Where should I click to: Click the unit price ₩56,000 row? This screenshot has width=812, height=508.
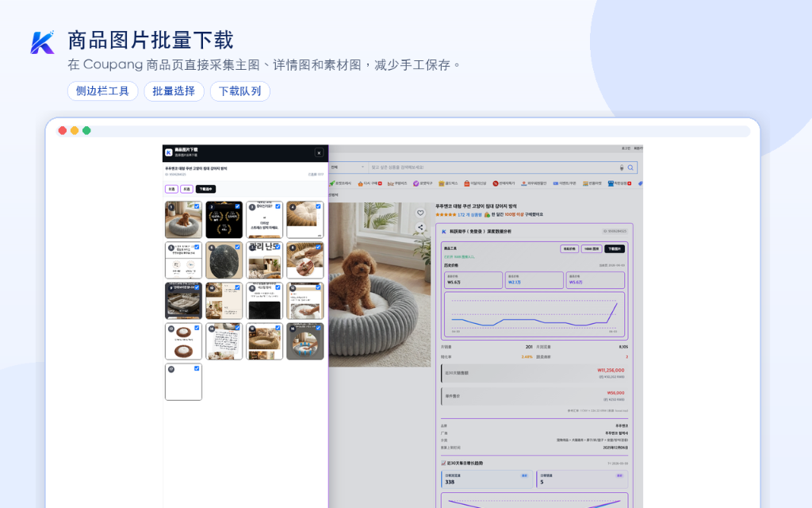click(x=534, y=397)
